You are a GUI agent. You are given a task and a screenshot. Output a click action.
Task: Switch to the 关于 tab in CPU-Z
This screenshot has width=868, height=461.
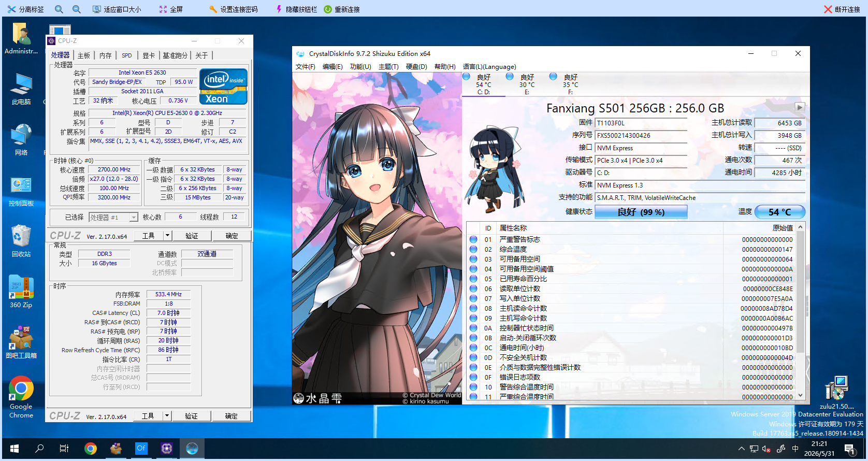pos(202,55)
